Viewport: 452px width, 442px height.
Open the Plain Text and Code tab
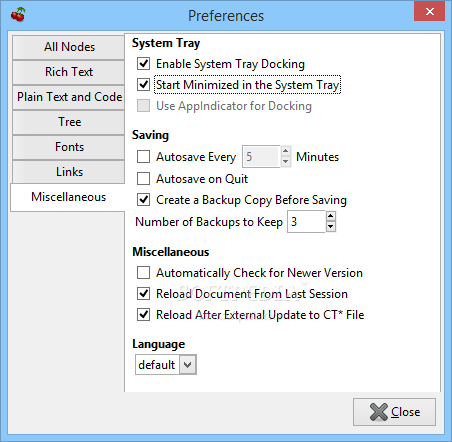click(69, 97)
